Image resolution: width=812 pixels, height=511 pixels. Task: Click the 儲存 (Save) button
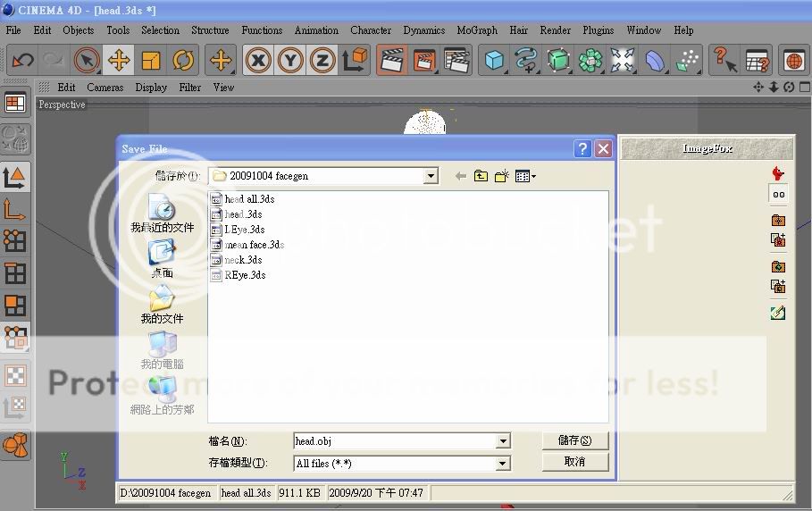click(574, 440)
